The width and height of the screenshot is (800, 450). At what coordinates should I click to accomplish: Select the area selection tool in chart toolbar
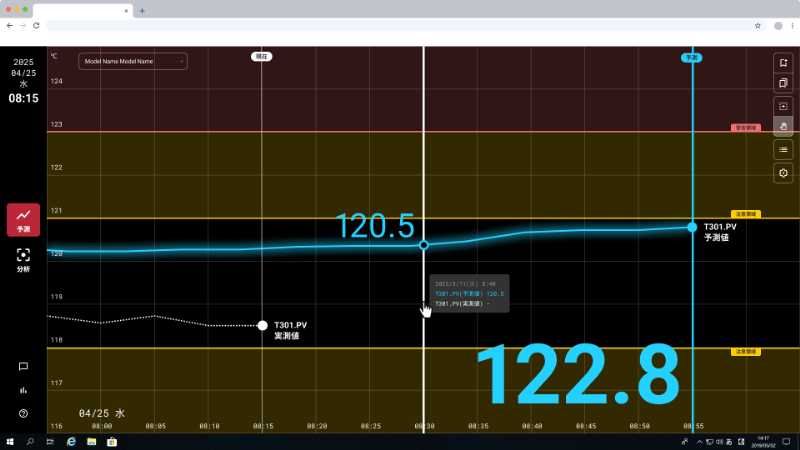point(784,106)
